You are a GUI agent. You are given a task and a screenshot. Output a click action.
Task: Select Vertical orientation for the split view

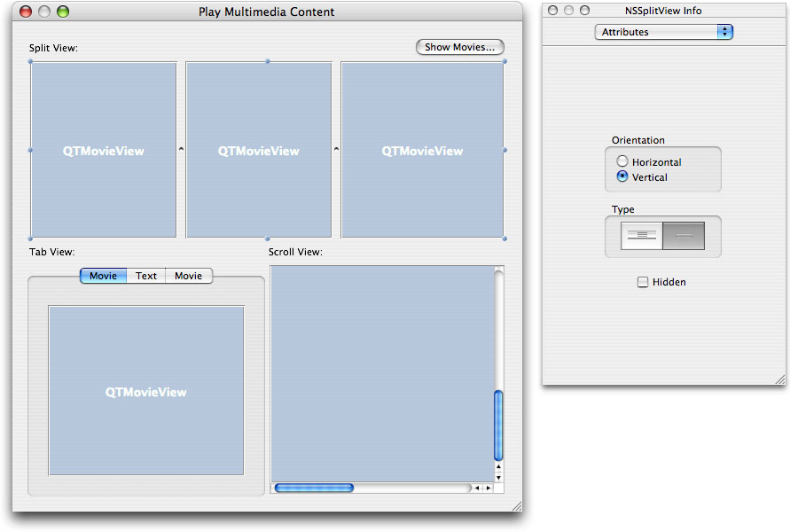point(622,176)
